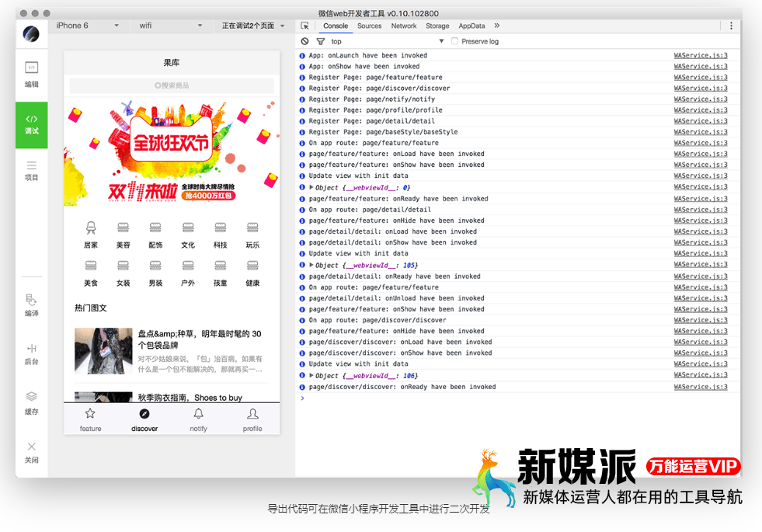Select the 编辑 (Edit) mode icon in sidebar
The width and height of the screenshot is (762, 532).
31,75
